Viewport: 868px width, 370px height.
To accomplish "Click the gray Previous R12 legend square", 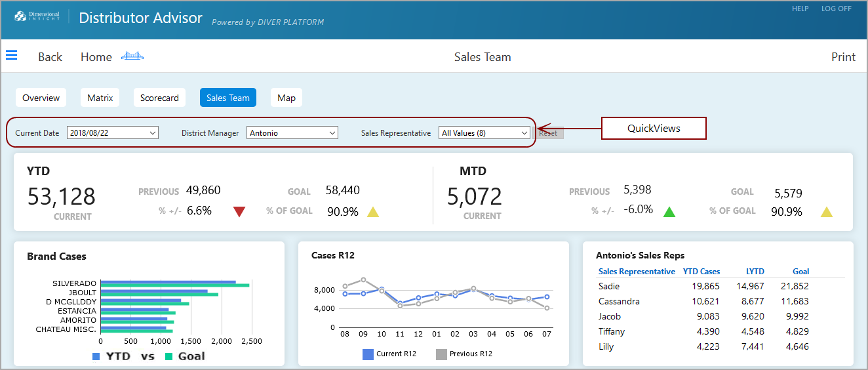I will (441, 354).
